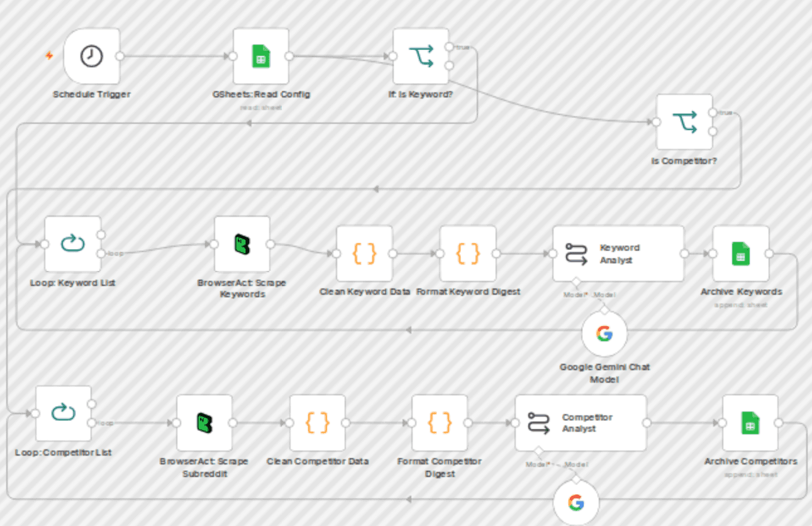Viewport: 812px width, 526px height.
Task: Open the Clean Competitor Data code node icon
Action: (318, 422)
